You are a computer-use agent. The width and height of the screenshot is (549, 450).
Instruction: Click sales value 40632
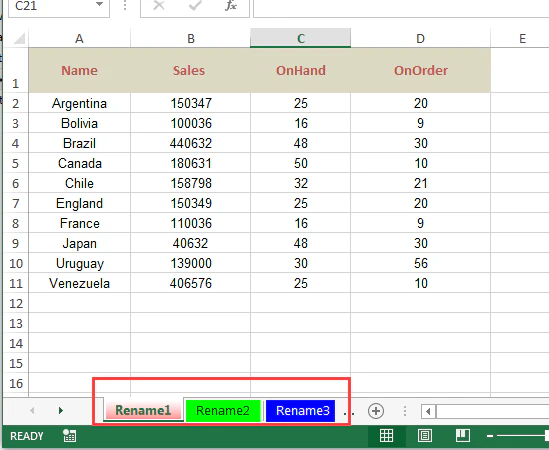[190, 243]
